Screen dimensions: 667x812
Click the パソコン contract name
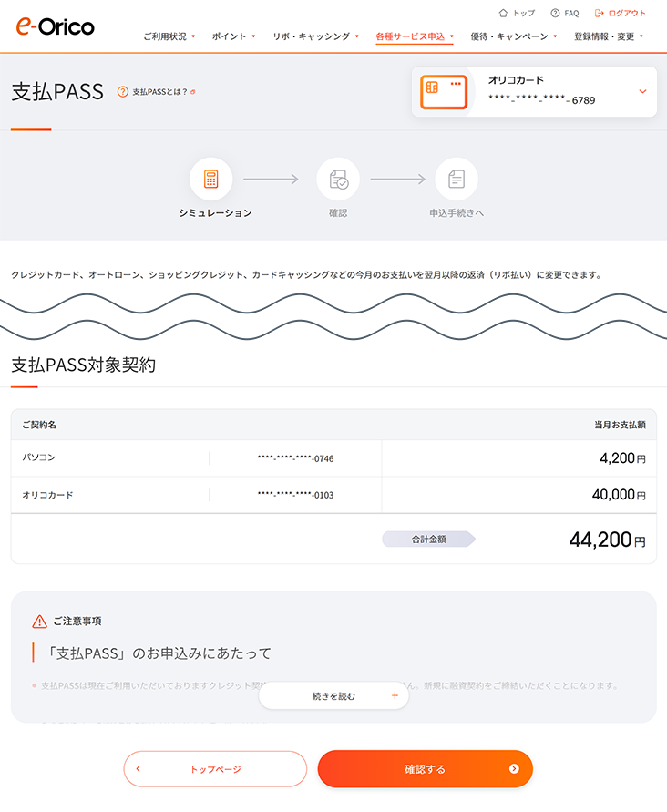39,457
